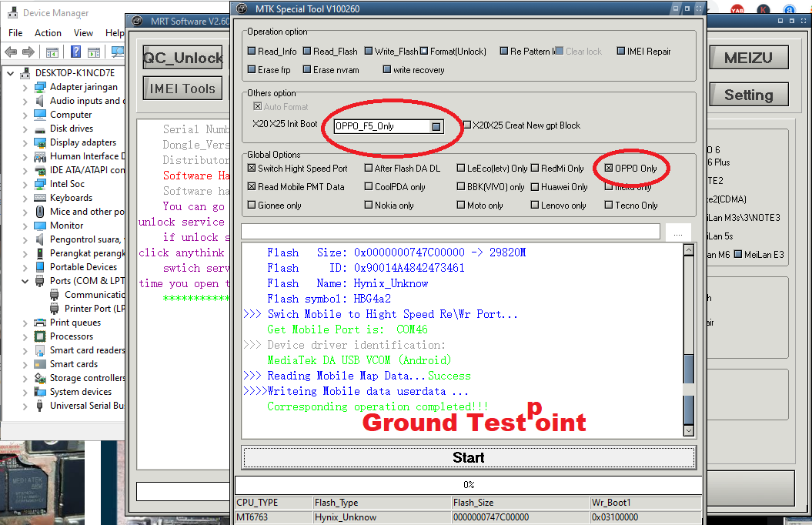The height and width of the screenshot is (525, 812).
Task: Open the File menu in Device Manager
Action: (15, 32)
